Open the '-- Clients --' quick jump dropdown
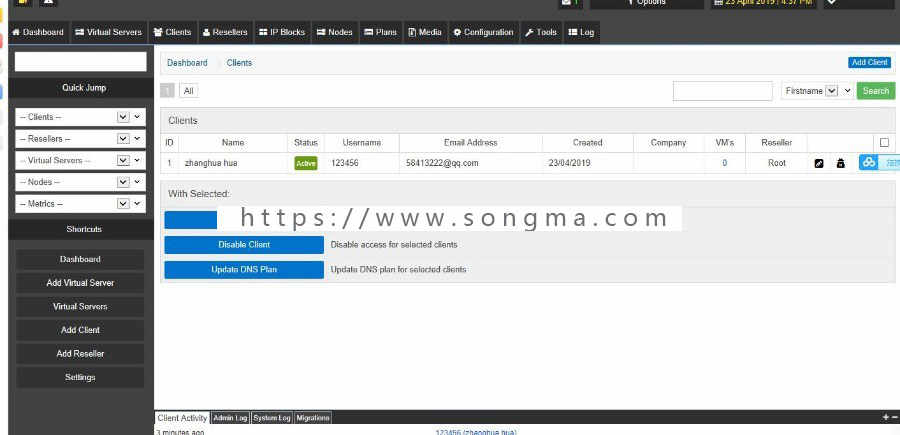 (x=80, y=117)
